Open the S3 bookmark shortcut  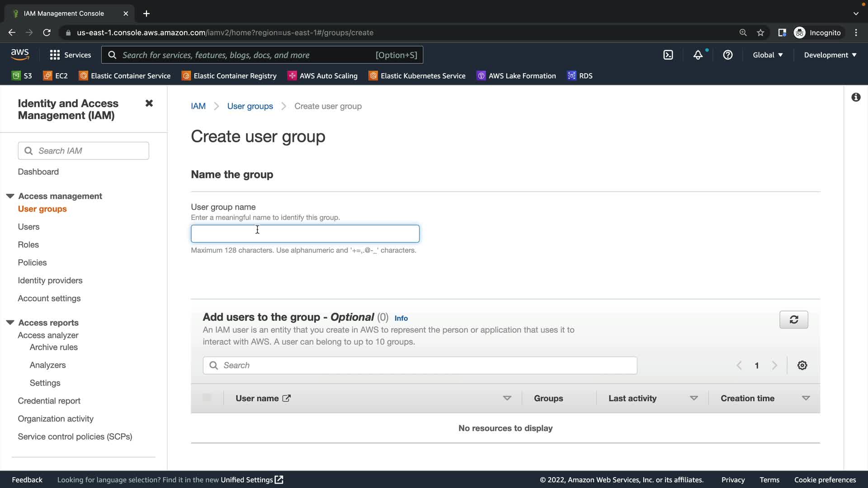[22, 76]
